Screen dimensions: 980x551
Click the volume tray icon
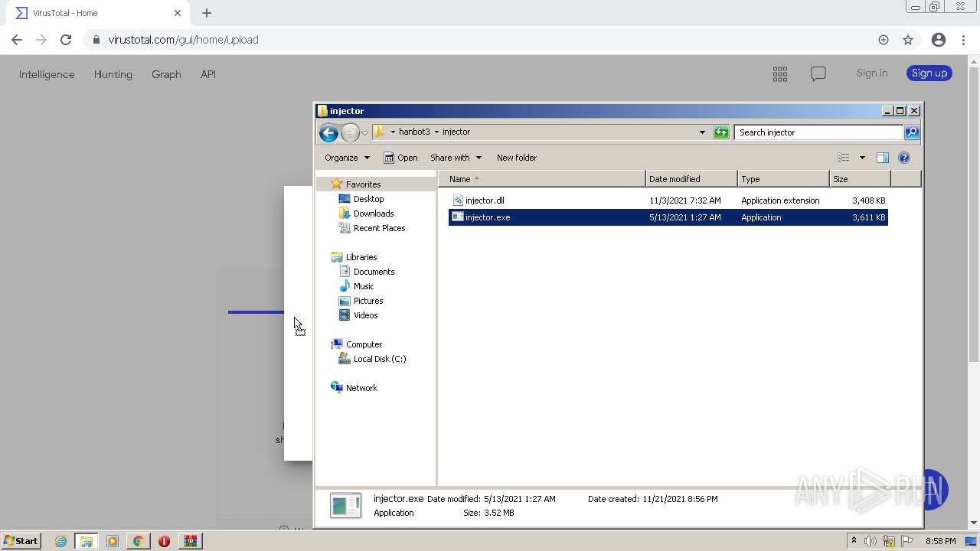[x=871, y=541]
